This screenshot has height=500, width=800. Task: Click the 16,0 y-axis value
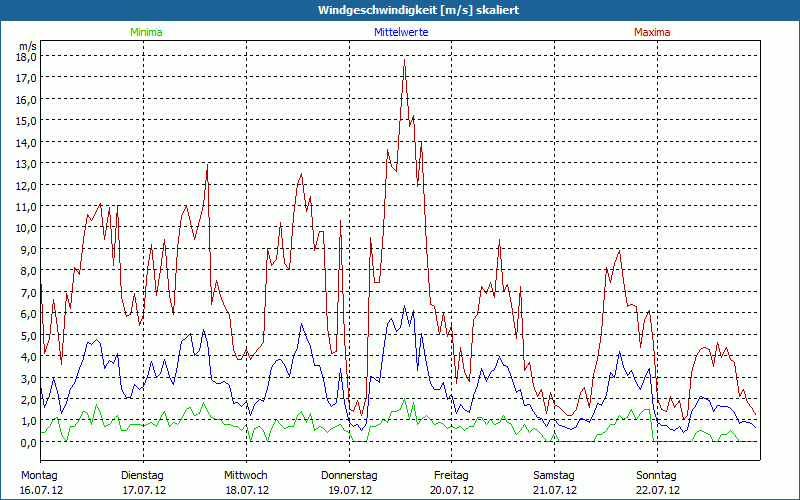coord(28,99)
